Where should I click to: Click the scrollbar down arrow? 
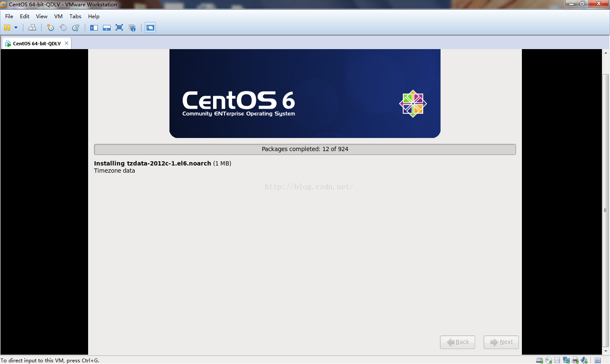point(606,351)
